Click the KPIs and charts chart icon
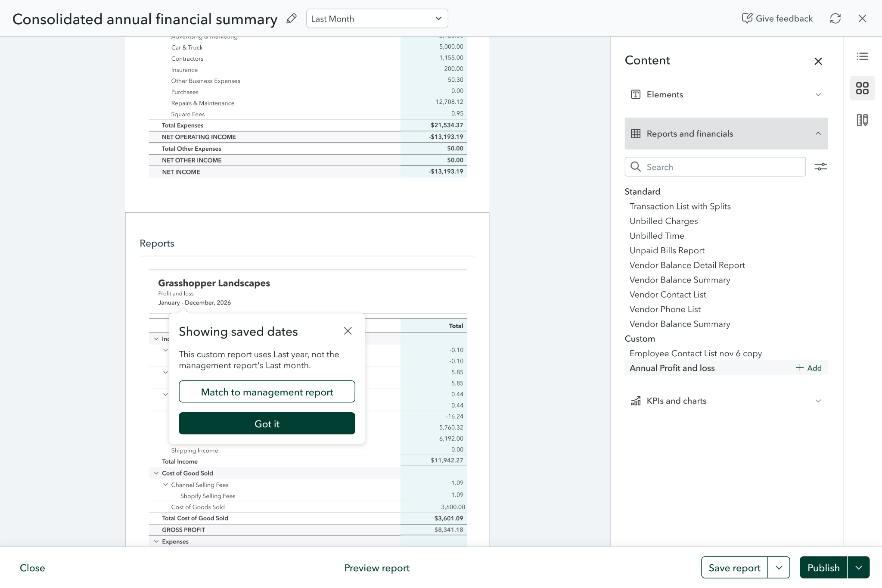The image size is (882, 588). click(x=636, y=401)
